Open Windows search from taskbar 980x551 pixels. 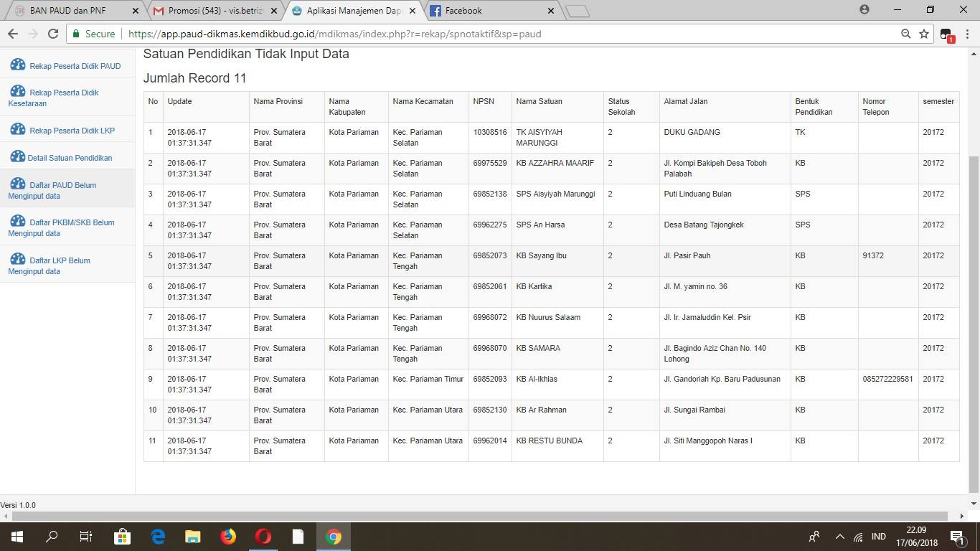(x=52, y=537)
